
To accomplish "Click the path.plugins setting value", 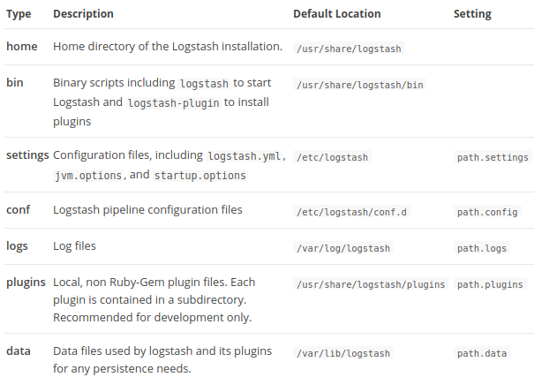I will [x=490, y=285].
